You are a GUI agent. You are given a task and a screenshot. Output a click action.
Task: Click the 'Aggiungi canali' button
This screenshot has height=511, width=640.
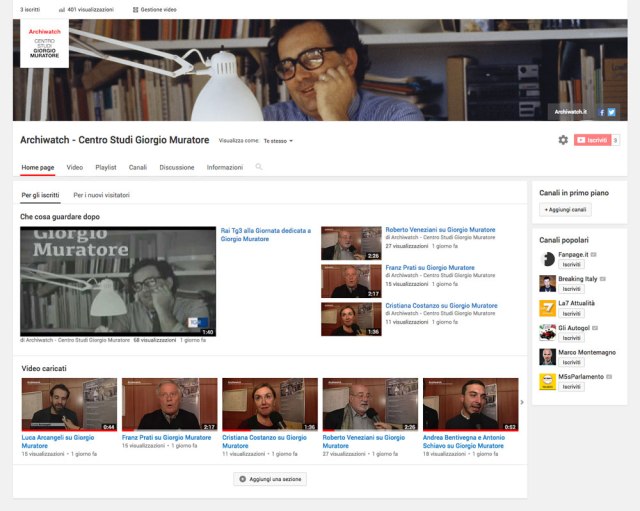(565, 209)
